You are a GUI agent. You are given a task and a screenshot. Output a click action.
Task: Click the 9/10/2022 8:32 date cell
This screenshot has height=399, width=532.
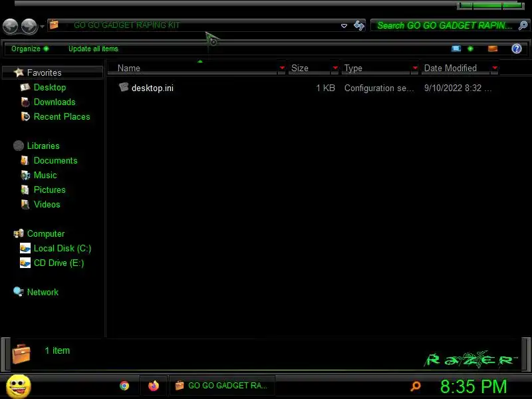(458, 88)
